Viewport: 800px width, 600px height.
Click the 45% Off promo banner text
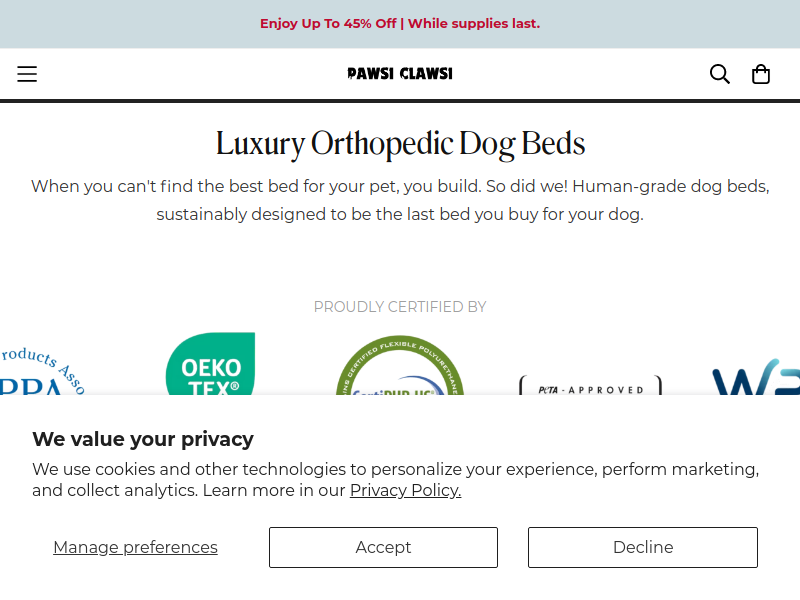coord(400,23)
